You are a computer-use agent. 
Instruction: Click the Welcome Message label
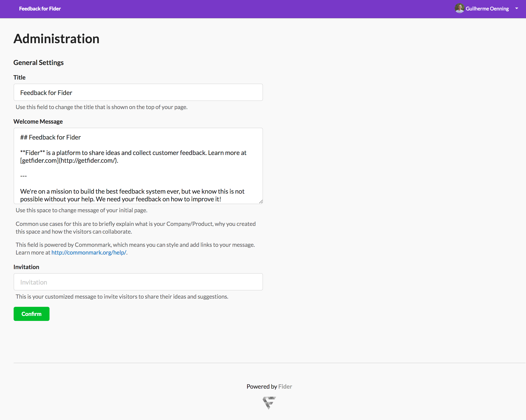click(38, 122)
